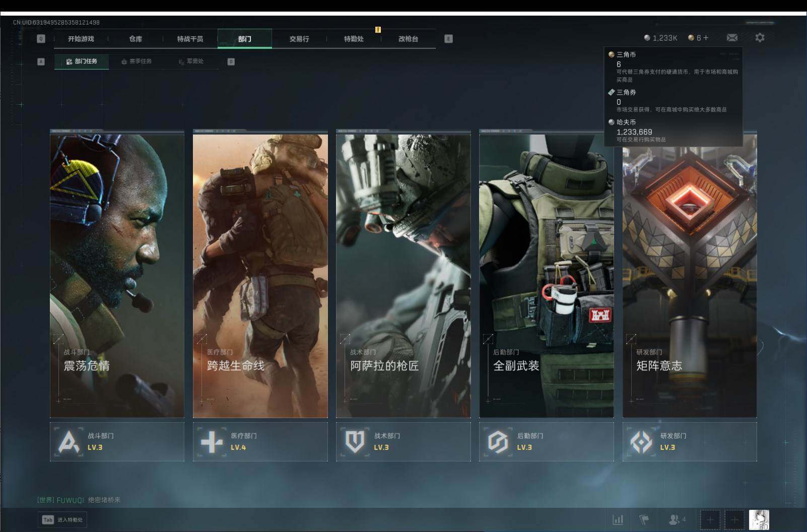Click the 战斗部门 department emblem icon

(69, 442)
